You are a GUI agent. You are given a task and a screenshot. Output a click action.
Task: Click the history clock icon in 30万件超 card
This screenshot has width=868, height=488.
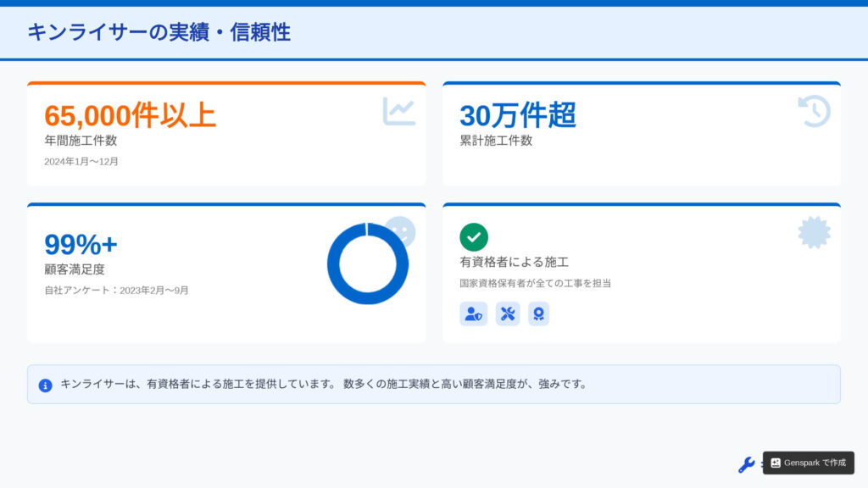(815, 111)
